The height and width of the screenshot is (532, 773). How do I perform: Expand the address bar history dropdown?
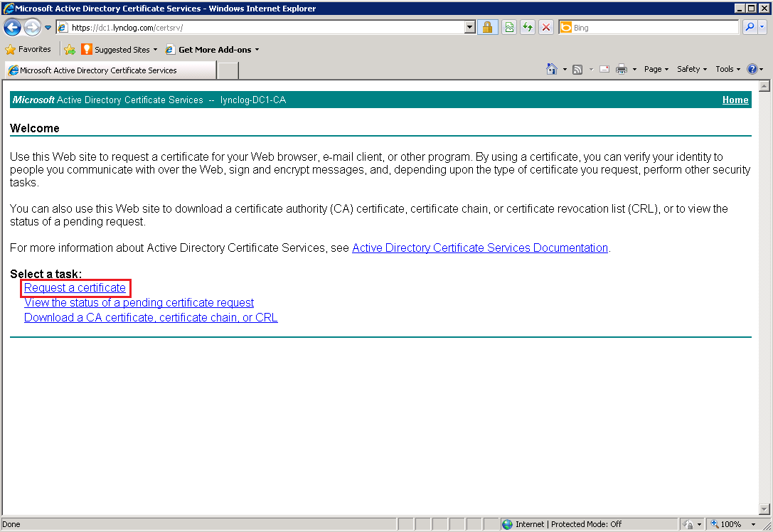point(470,28)
